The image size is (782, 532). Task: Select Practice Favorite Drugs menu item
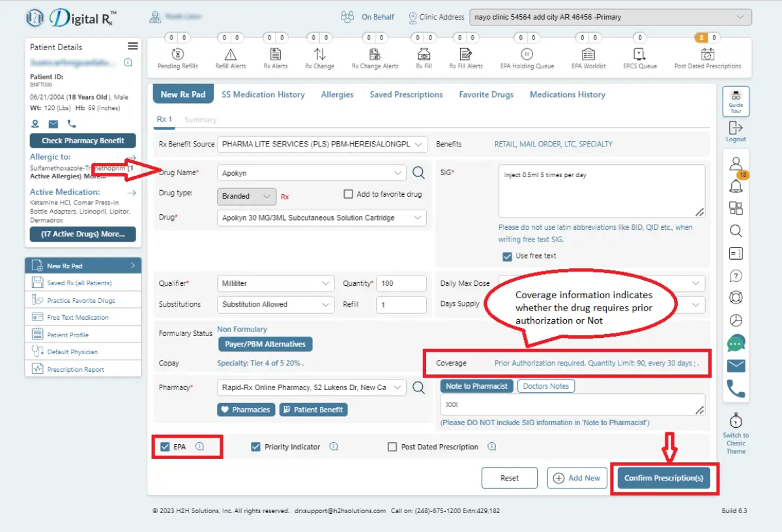click(83, 300)
